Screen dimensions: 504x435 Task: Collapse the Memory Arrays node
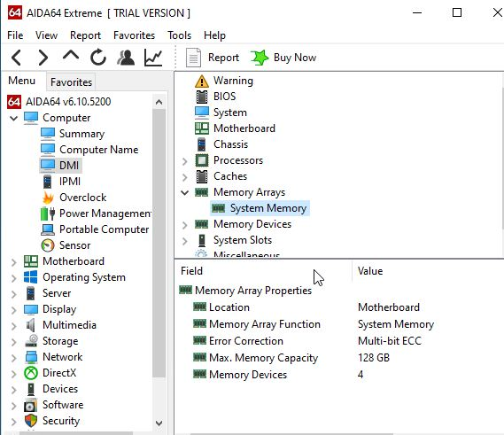tap(185, 192)
